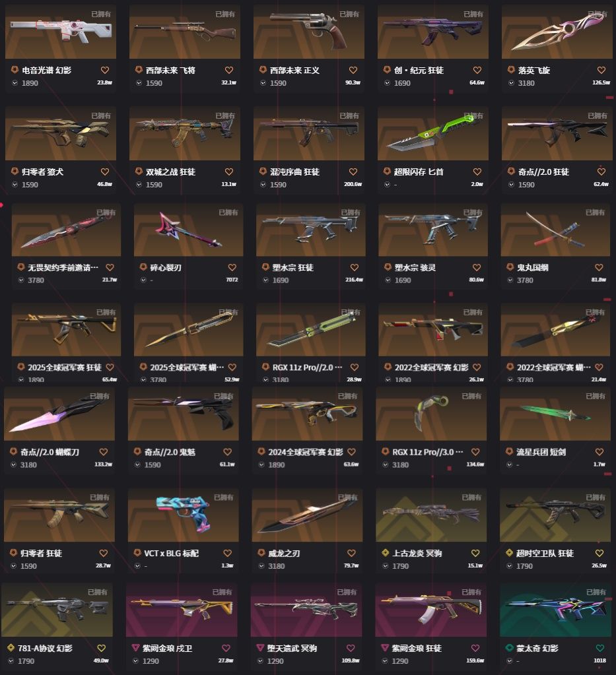The width and height of the screenshot is (616, 675).
Task: Click heart icon for 混沌序曲 狂徒
Action: click(x=353, y=172)
